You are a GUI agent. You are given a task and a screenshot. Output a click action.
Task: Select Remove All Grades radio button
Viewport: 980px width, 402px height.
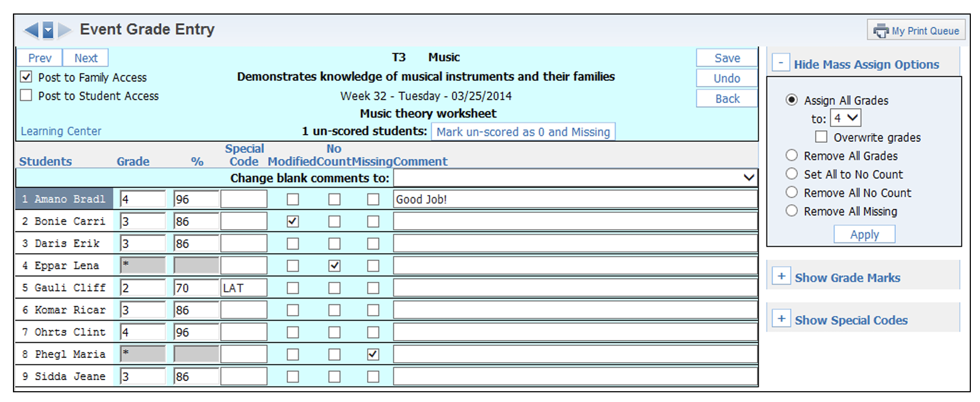coord(791,156)
